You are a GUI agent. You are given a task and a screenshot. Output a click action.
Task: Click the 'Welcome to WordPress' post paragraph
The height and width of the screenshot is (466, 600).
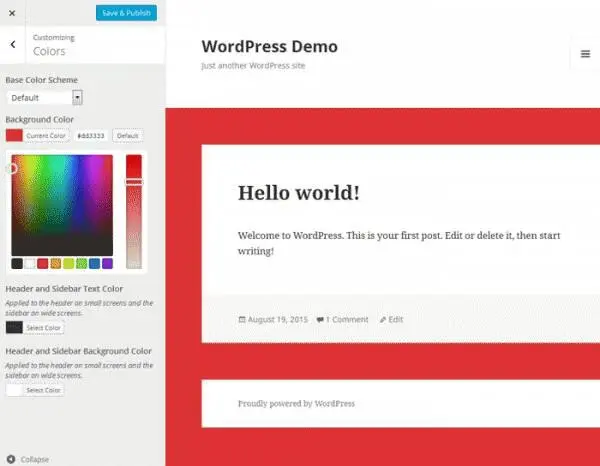[x=399, y=243]
